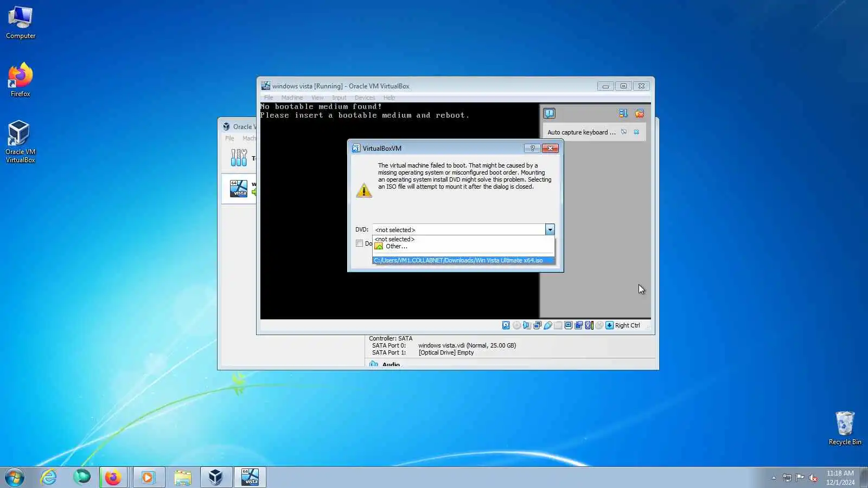The image size is (868, 488).
Task: Click the muted volume tray icon
Action: (x=813, y=478)
